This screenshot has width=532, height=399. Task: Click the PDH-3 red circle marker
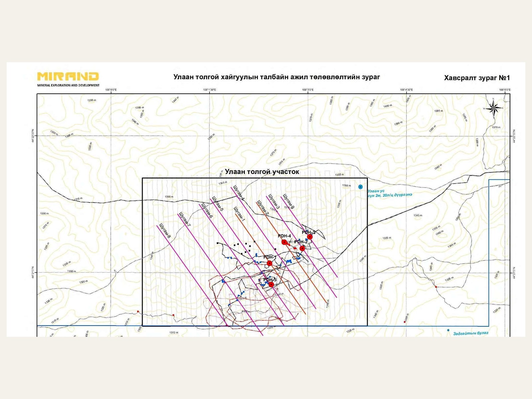[x=310, y=237]
